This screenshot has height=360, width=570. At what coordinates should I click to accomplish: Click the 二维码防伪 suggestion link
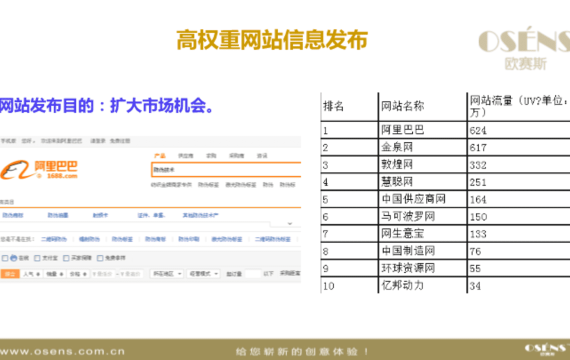click(x=54, y=239)
